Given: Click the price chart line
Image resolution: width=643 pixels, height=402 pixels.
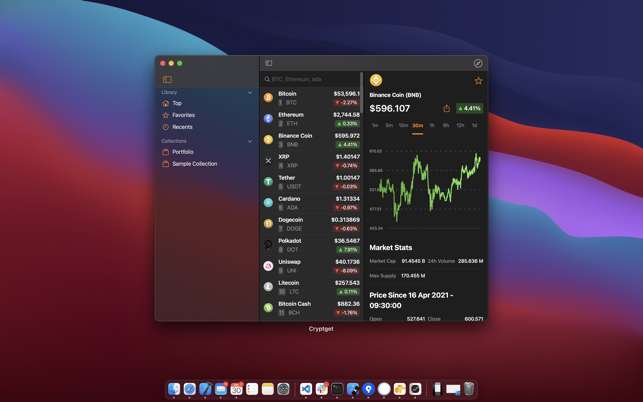Looking at the screenshot, I should [x=429, y=187].
